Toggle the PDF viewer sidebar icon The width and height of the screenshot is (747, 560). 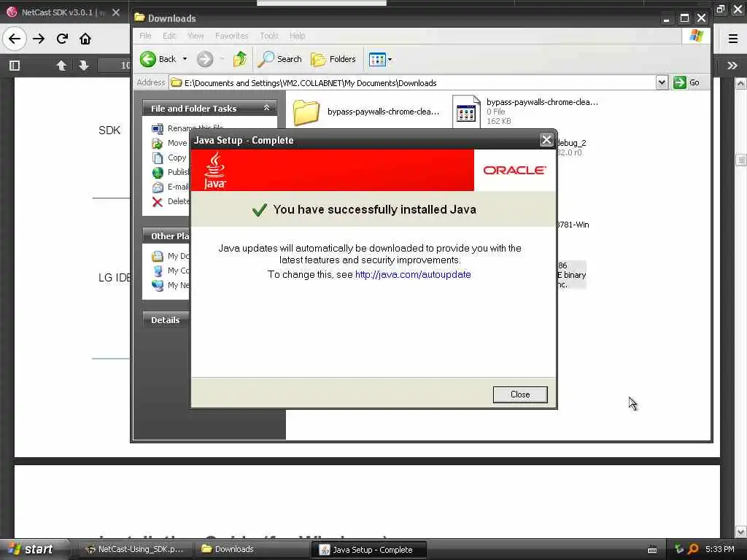(x=15, y=65)
